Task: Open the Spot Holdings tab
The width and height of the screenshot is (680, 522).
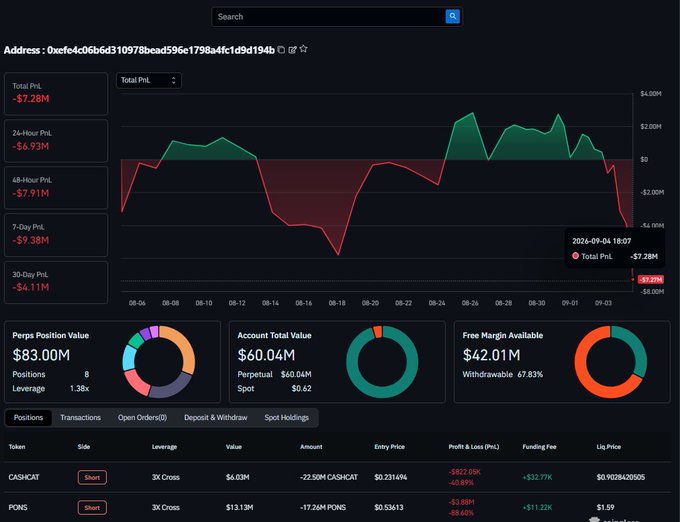Action: pos(287,418)
